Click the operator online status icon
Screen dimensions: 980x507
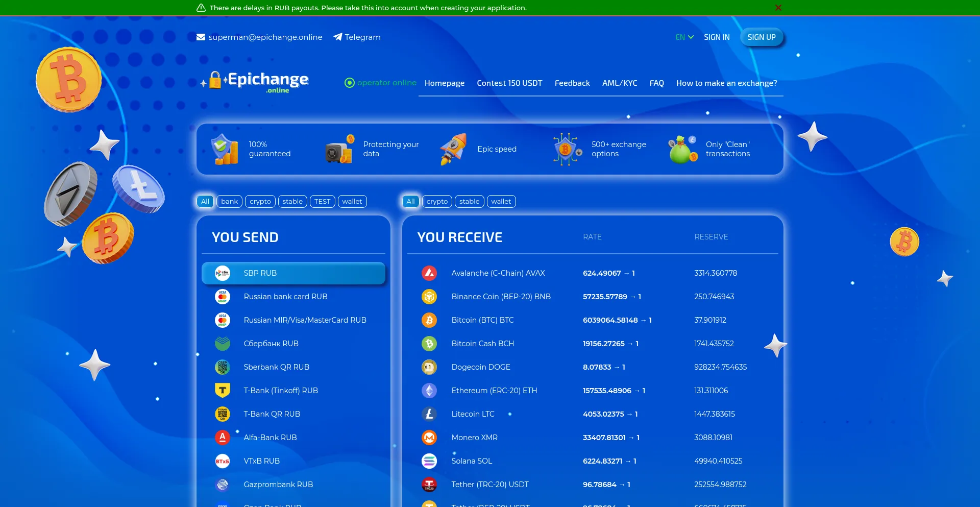350,83
